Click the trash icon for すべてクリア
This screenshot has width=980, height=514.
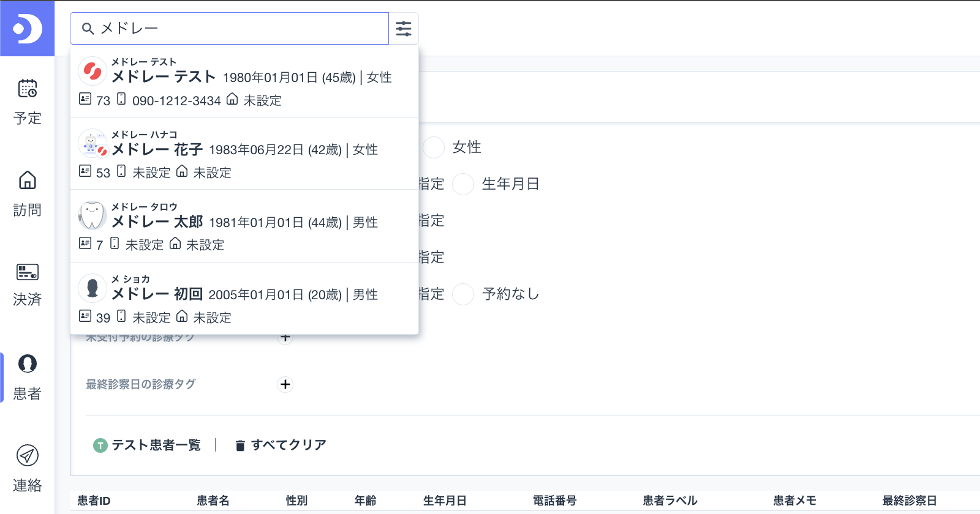click(240, 445)
